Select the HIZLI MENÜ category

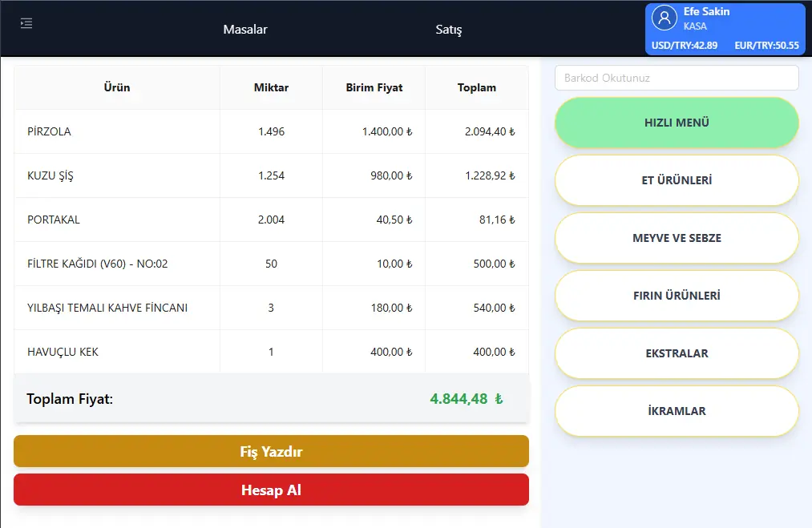677,123
